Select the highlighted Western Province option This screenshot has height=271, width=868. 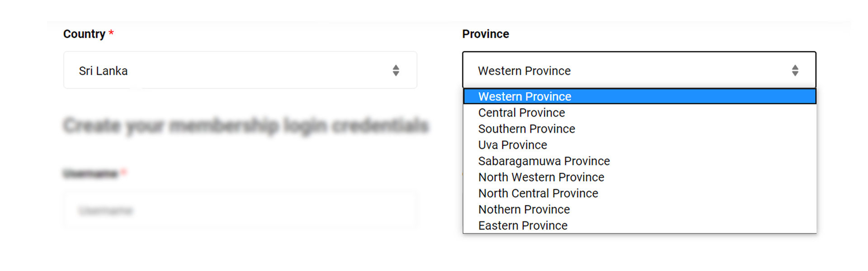click(x=640, y=97)
